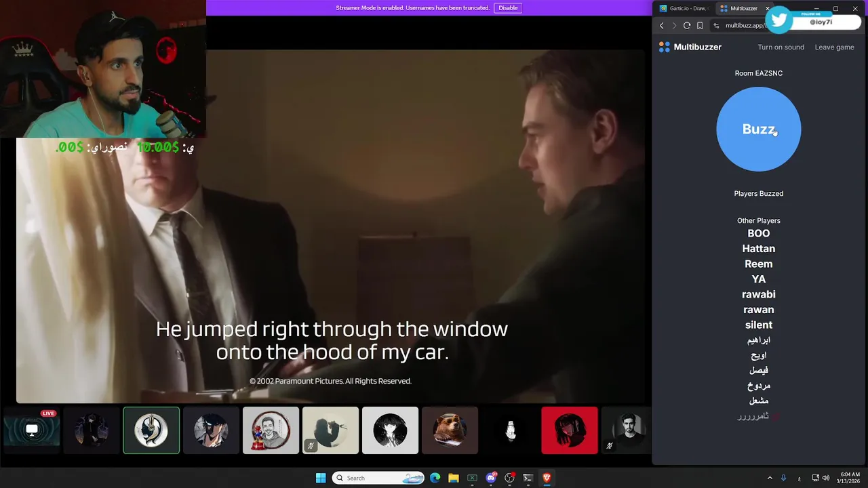Select player silent in the list
Screen dimensions: 868x488
click(758, 325)
